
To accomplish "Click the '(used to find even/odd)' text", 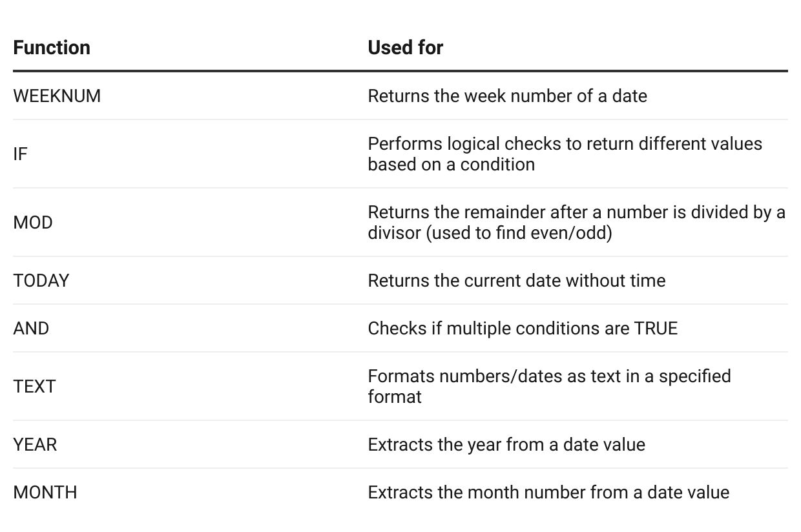I will tap(519, 233).
